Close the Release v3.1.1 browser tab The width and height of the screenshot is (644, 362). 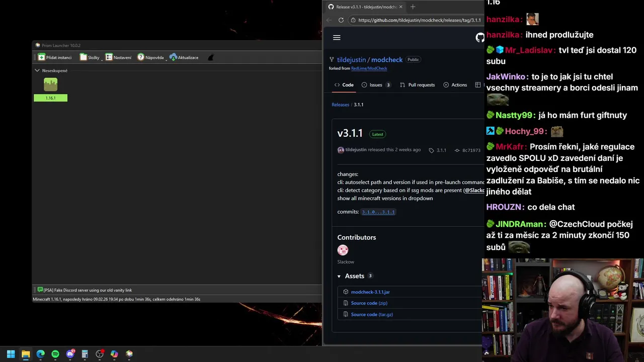tap(400, 7)
